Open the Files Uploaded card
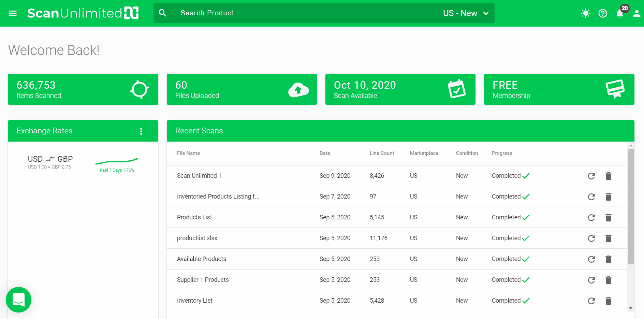This screenshot has width=644, height=319. [x=241, y=89]
